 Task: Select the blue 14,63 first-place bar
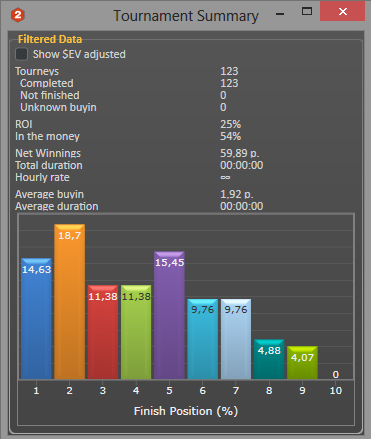36,318
